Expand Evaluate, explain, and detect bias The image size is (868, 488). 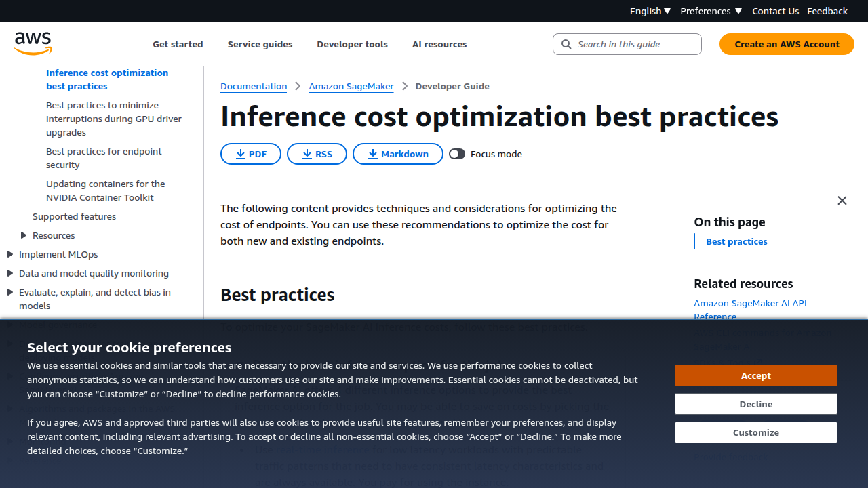coord(10,292)
